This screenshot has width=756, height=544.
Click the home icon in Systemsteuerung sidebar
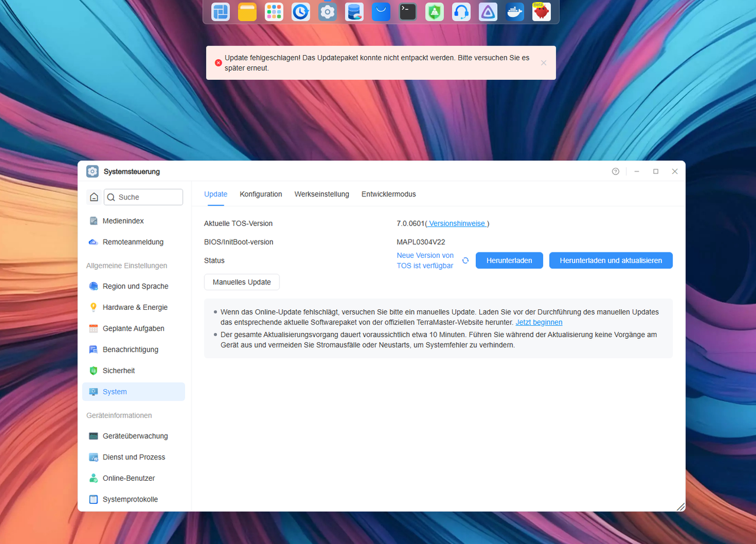tap(94, 197)
